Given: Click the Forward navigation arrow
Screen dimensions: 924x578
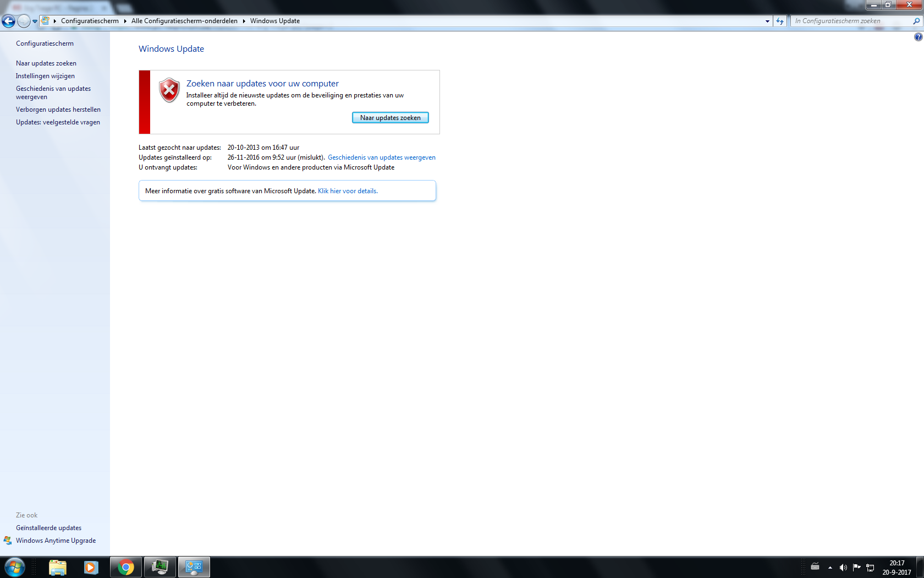Looking at the screenshot, I should click(x=24, y=21).
